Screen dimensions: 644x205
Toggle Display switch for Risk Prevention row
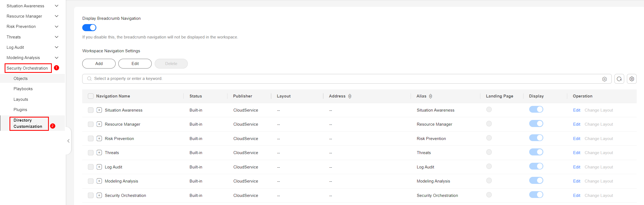[x=536, y=138]
